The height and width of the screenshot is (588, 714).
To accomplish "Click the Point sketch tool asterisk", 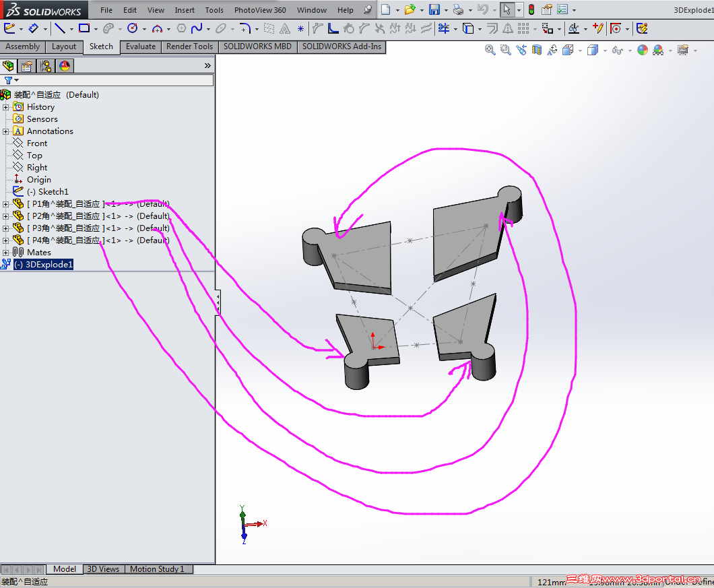I will (300, 29).
